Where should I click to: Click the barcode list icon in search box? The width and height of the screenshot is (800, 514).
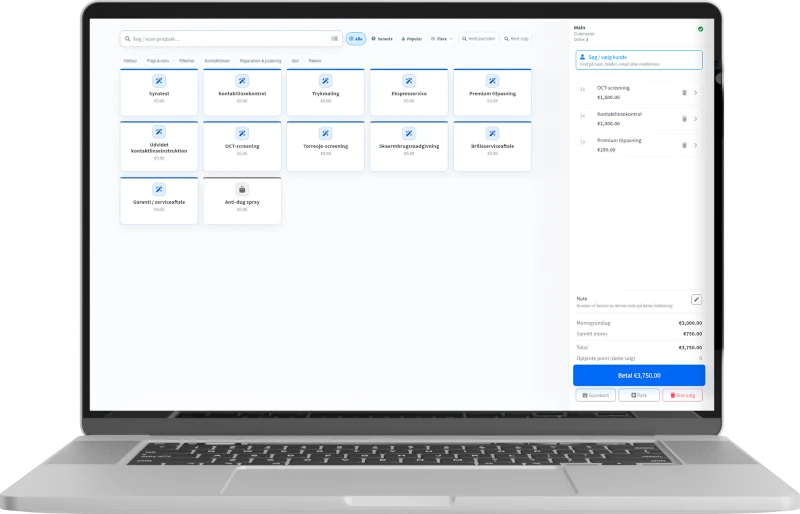pos(335,39)
